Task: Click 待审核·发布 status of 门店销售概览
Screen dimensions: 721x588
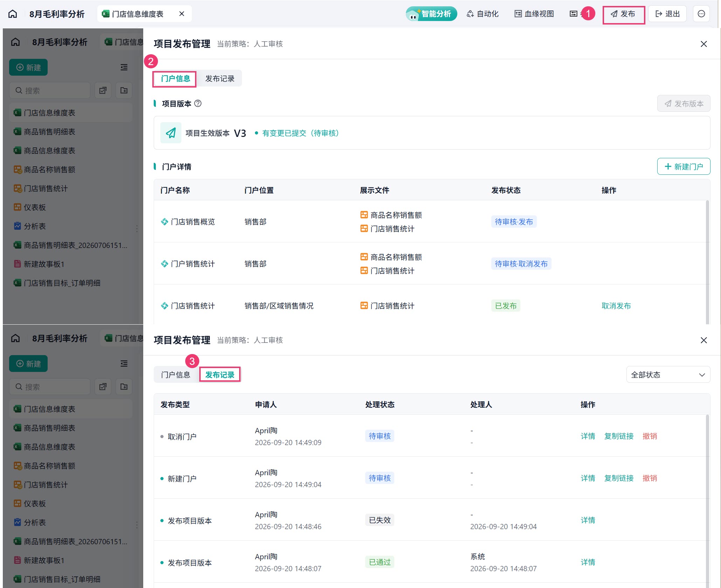Action: [514, 222]
